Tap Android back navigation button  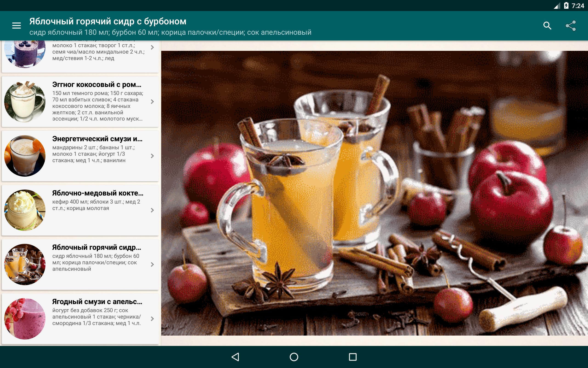pyautogui.click(x=235, y=357)
